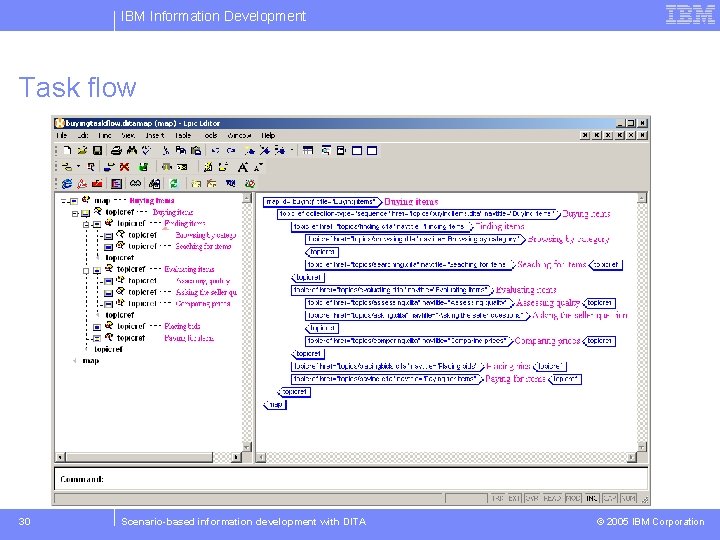Open the dropdown arrow after the first-row tag icons
The width and height of the screenshot is (720, 540).
pos(292,150)
